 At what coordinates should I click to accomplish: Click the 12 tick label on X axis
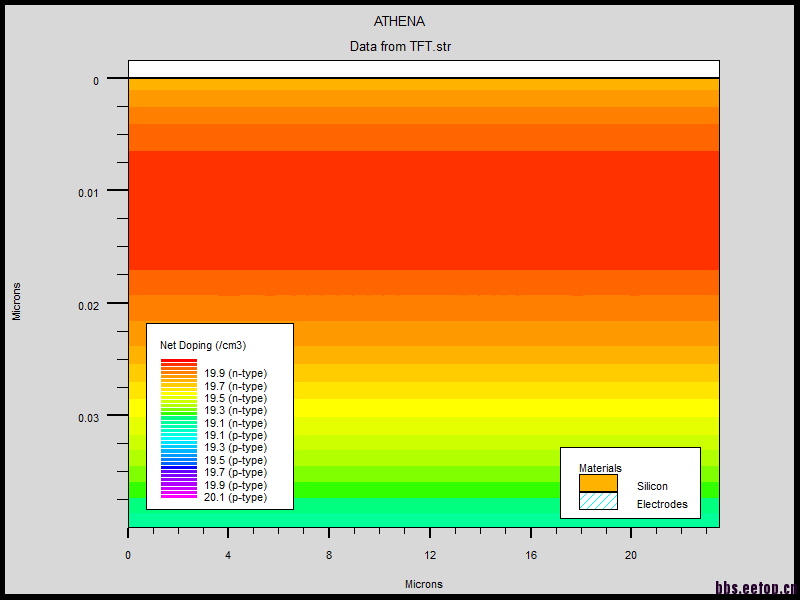pyautogui.click(x=430, y=555)
